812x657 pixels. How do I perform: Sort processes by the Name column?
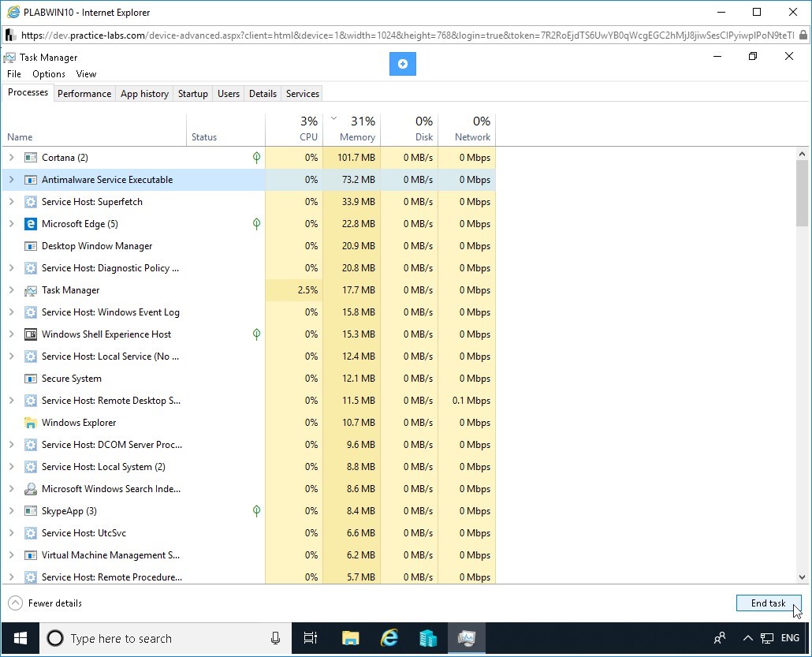(x=94, y=129)
